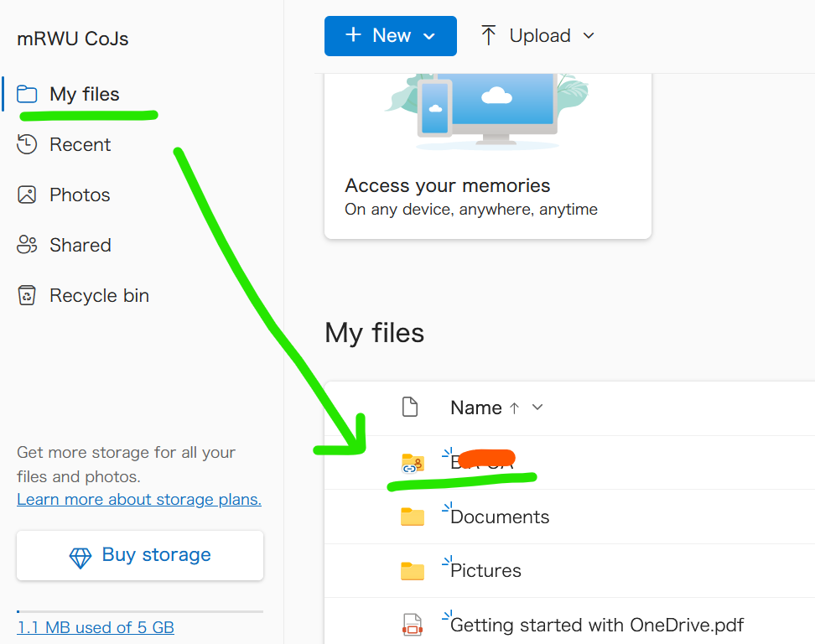Click the Documents folder icon
815x644 pixels.
pos(413,517)
